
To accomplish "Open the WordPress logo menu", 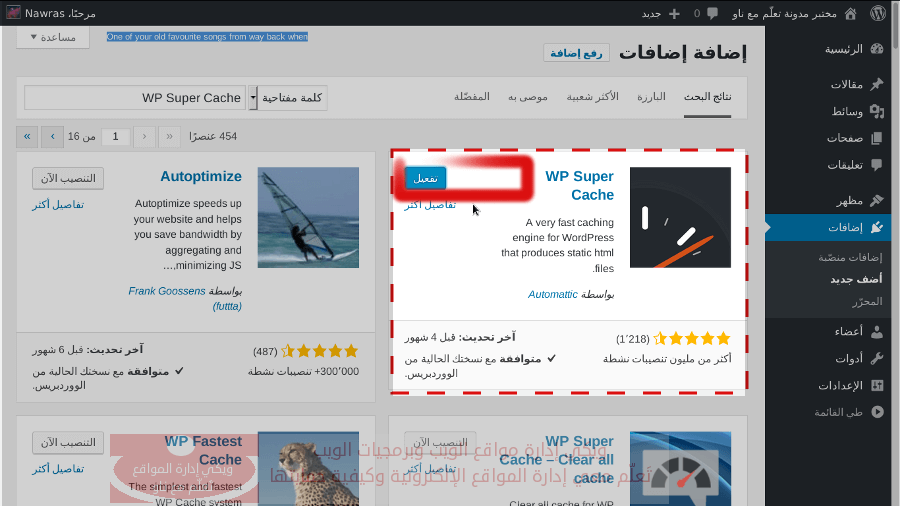I will [x=877, y=13].
